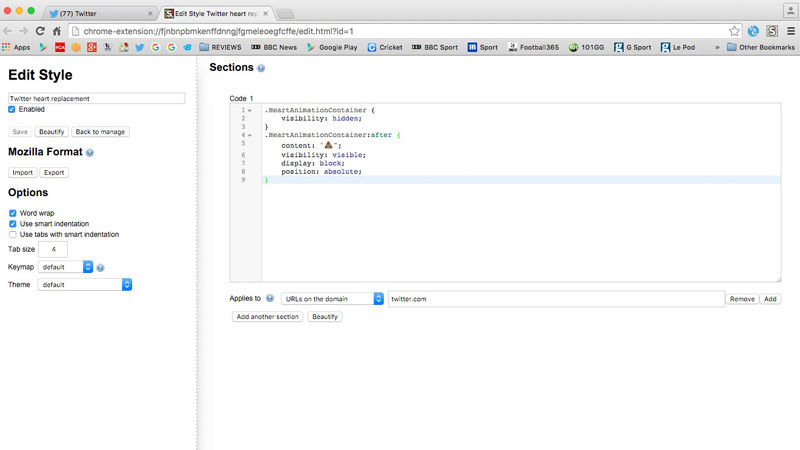Screen dimensions: 800x450
Task: Disable the Enabled checkbox
Action: 12,110
